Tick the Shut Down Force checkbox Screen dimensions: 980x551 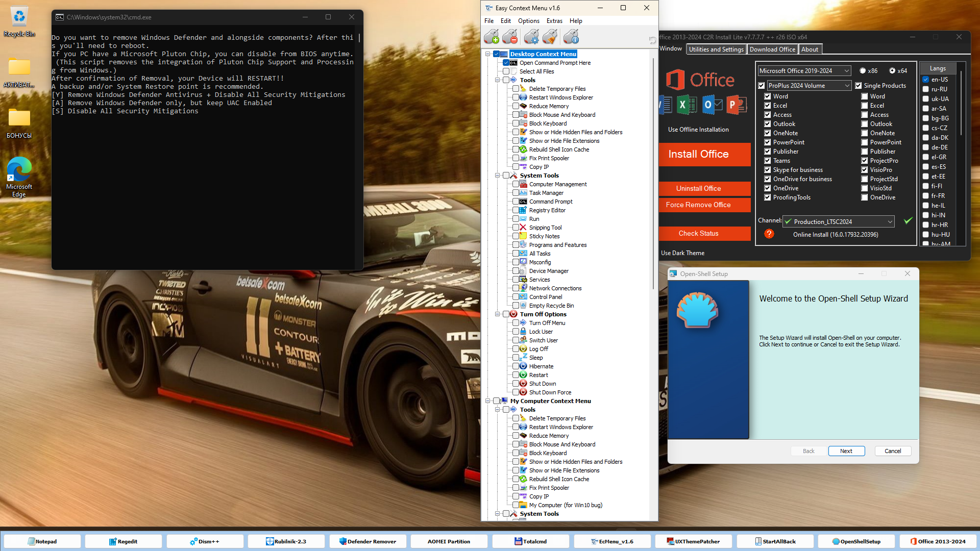[x=516, y=392]
